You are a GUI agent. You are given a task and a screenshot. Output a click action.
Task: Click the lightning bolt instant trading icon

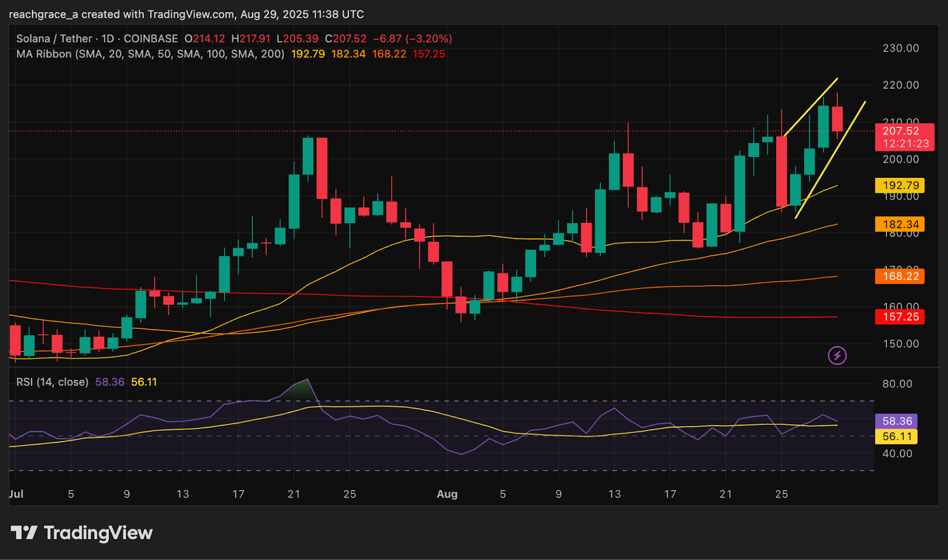coord(838,356)
